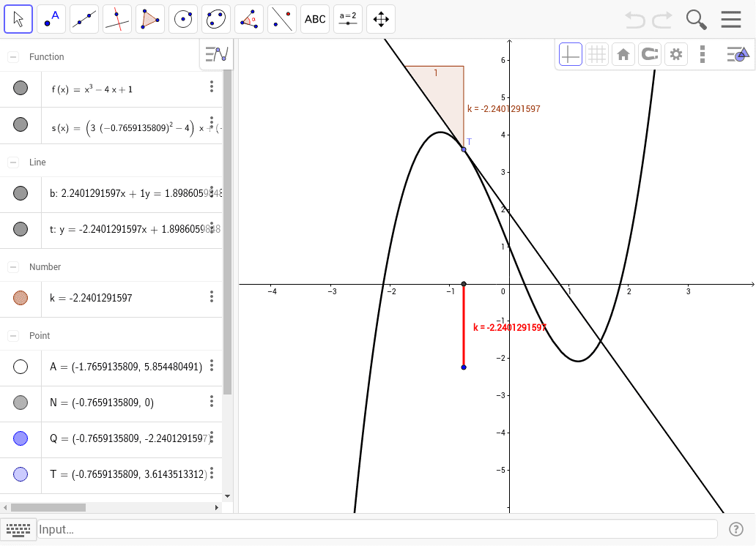756x546 pixels.
Task: Show point A via its marble
Action: (21, 367)
